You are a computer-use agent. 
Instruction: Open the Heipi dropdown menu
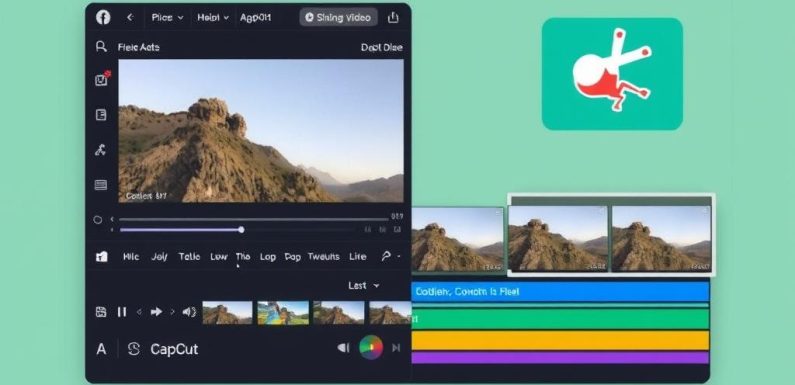[213, 18]
